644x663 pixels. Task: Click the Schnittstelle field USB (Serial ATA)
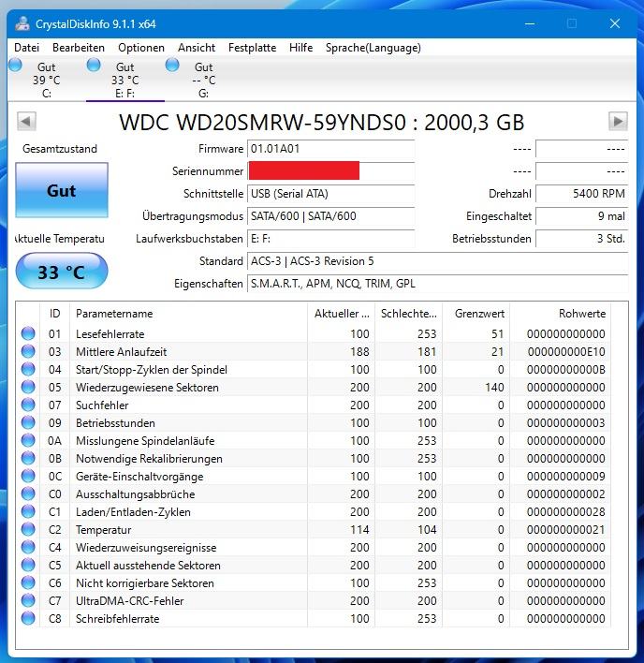point(330,194)
